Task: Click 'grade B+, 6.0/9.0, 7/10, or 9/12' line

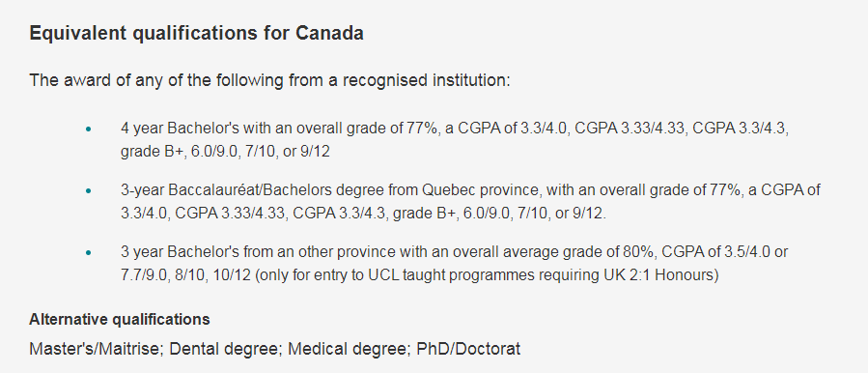Action: click(225, 152)
